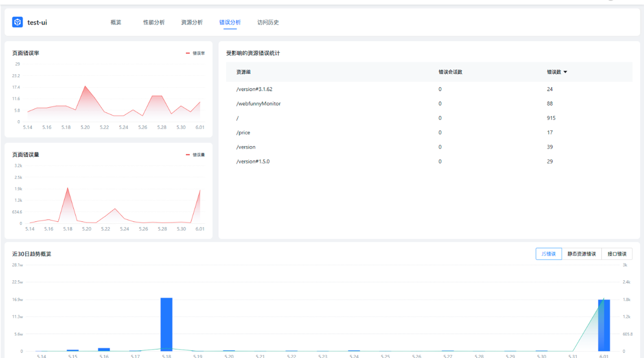Open the 资源分析 tab
The image size is (644, 358).
point(192,22)
